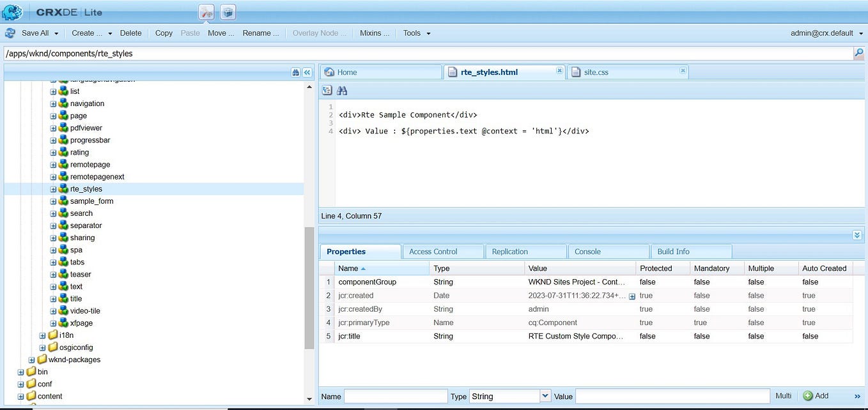Expand the content folder node
The height and width of the screenshot is (410, 868).
(x=21, y=396)
